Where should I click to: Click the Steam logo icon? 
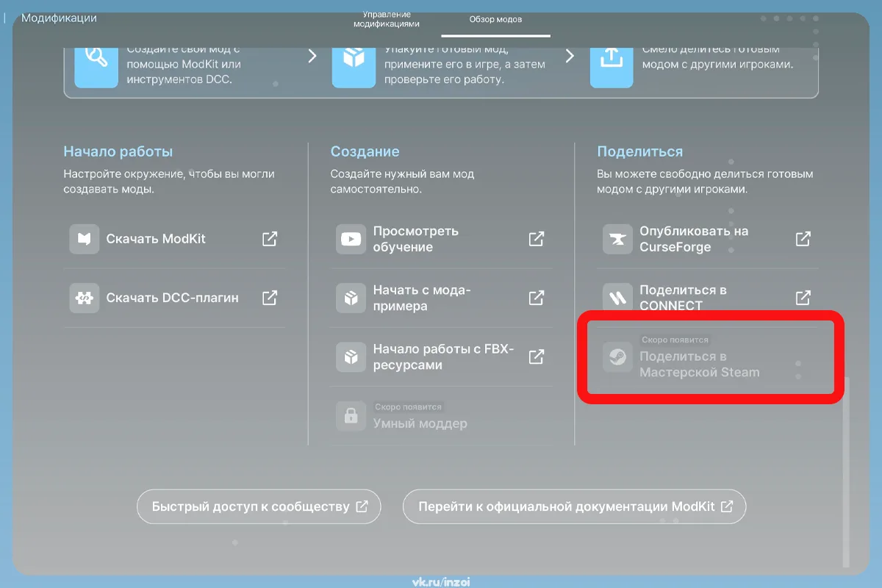click(x=617, y=357)
